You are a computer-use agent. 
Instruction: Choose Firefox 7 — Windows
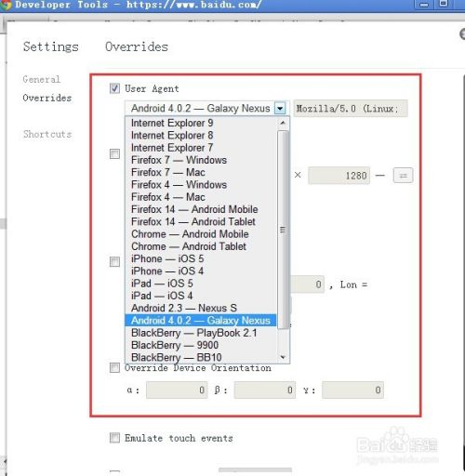(x=201, y=160)
